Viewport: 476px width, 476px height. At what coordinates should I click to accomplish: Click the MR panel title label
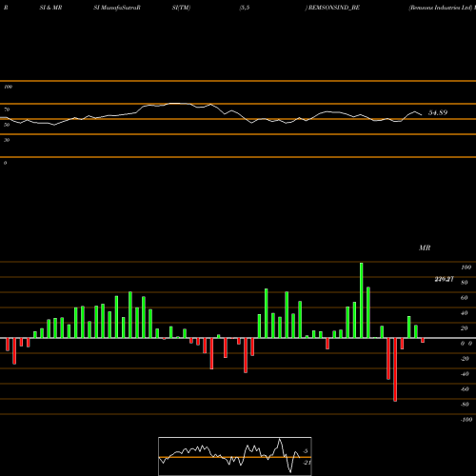pyautogui.click(x=425, y=248)
